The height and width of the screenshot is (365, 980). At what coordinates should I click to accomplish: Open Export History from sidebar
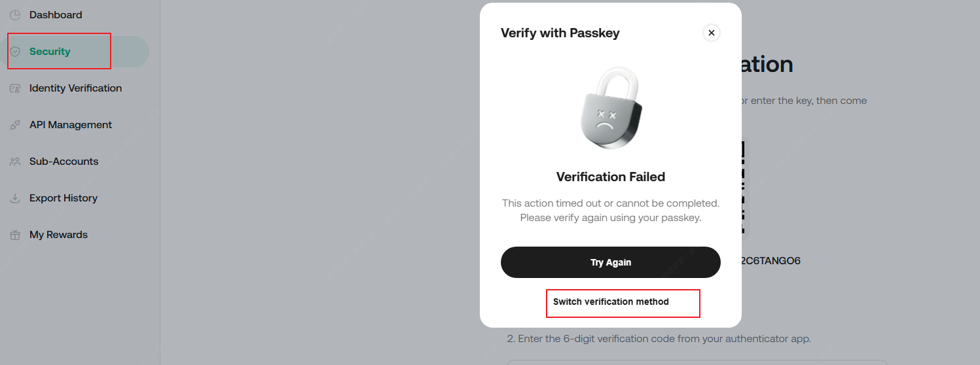(x=64, y=198)
